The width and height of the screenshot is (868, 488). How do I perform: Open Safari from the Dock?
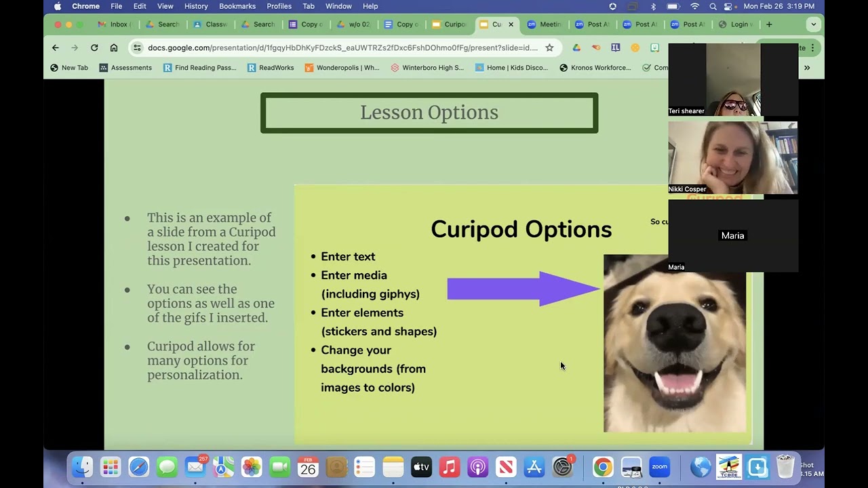click(x=139, y=467)
